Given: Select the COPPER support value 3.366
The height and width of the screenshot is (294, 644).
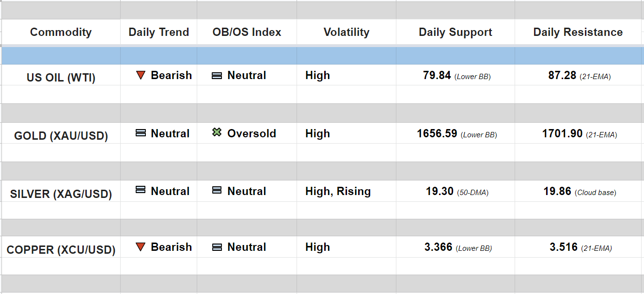Looking at the screenshot, I should tap(439, 247).
